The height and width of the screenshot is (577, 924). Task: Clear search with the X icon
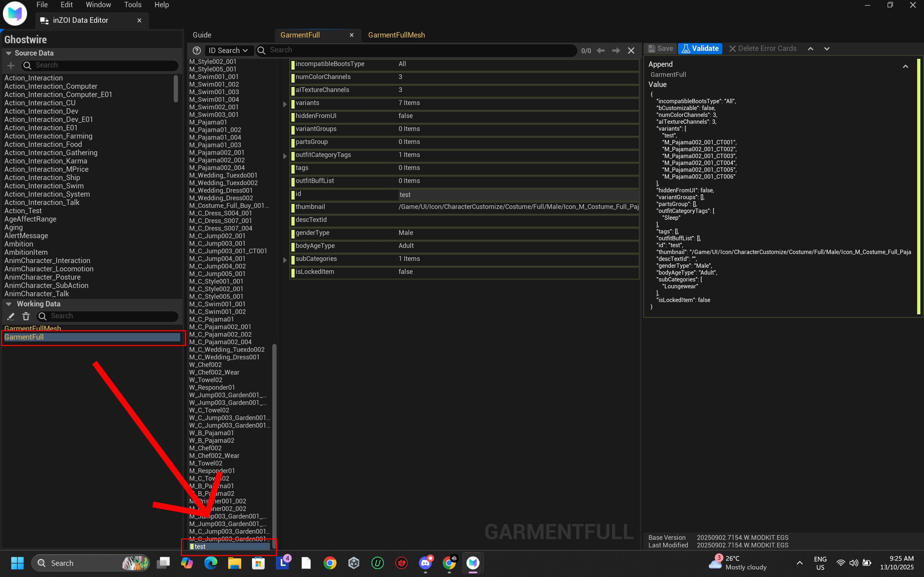[631, 51]
